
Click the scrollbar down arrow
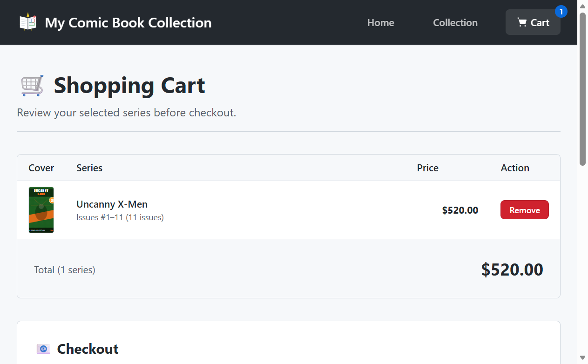(x=582, y=357)
